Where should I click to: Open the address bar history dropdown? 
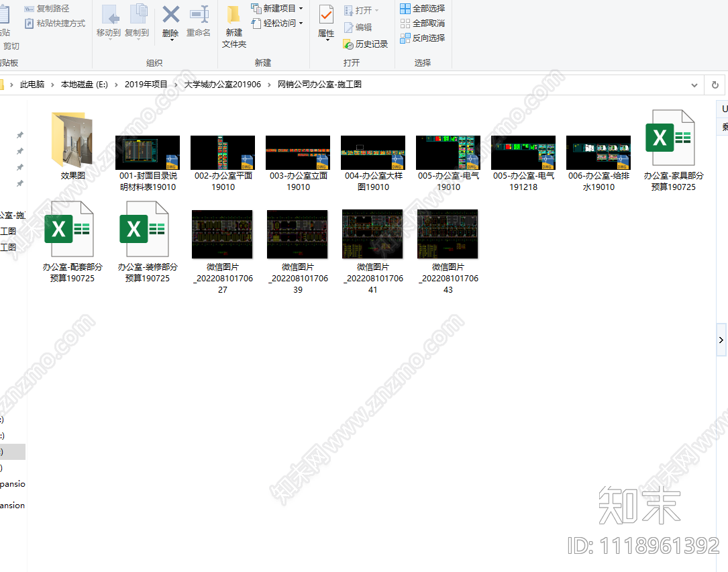pos(694,85)
